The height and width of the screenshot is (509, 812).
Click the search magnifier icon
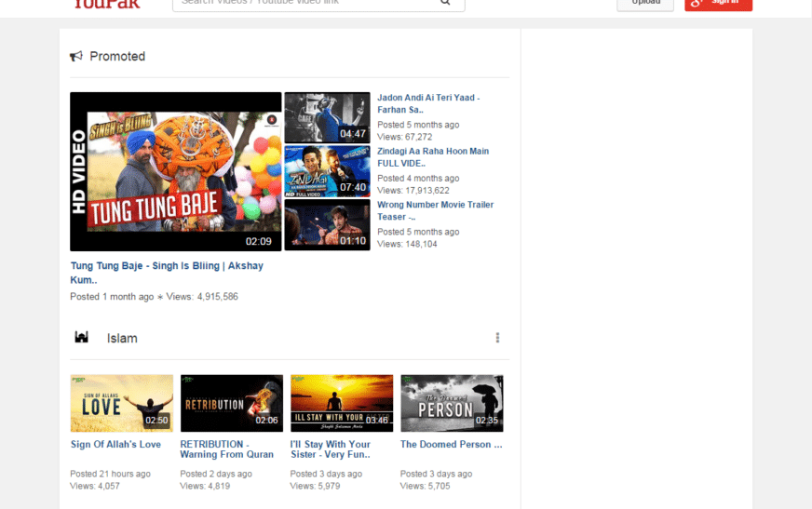pyautogui.click(x=445, y=3)
